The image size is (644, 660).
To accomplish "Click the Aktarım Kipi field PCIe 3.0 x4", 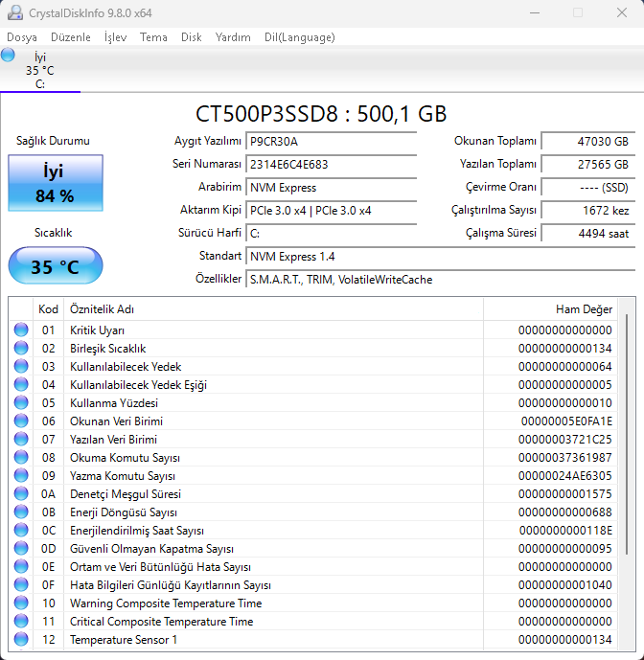I will pyautogui.click(x=331, y=211).
